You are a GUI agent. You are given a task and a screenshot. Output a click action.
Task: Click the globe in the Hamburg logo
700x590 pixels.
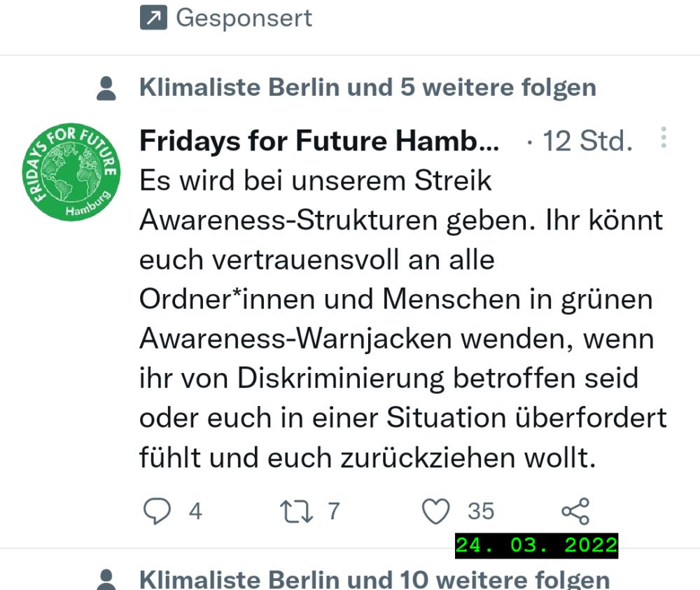point(71,172)
